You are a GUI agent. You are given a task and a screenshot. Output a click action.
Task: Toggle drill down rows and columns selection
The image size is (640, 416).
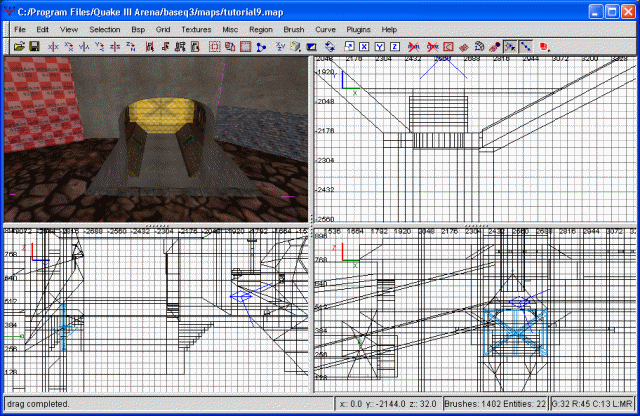point(525,47)
